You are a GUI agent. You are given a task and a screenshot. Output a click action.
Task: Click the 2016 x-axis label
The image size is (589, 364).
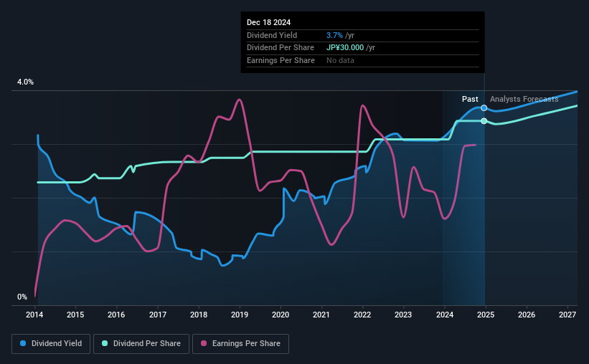(x=116, y=315)
